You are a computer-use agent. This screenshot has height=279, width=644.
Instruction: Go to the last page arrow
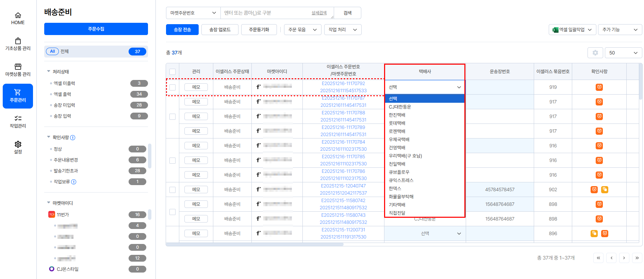tap(637, 258)
